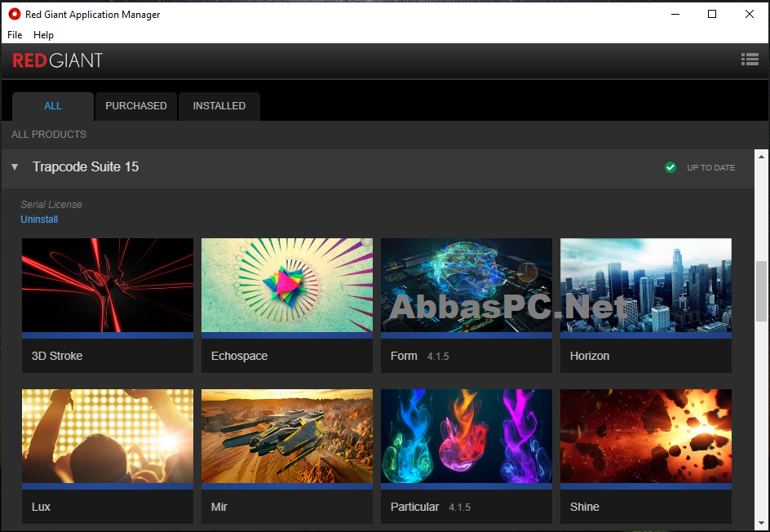Click the ALL PRODUCTS heading
Viewport: 770px width, 532px height.
[x=49, y=134]
